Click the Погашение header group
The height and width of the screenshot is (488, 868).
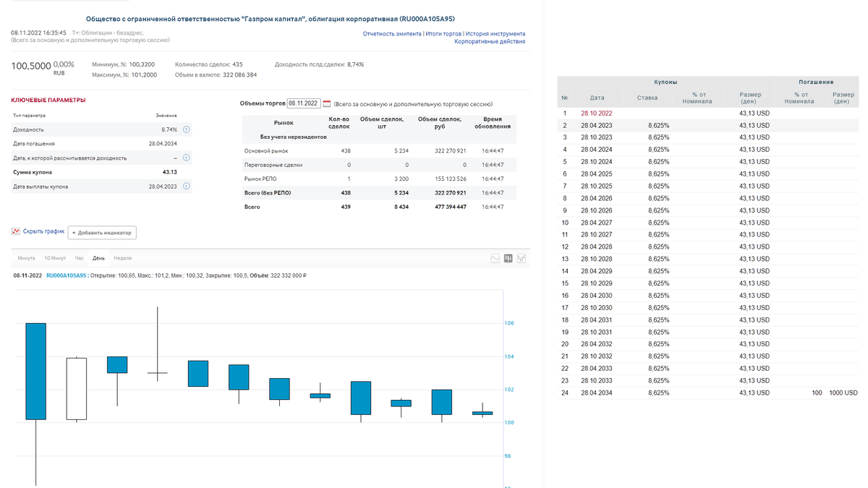(x=816, y=82)
